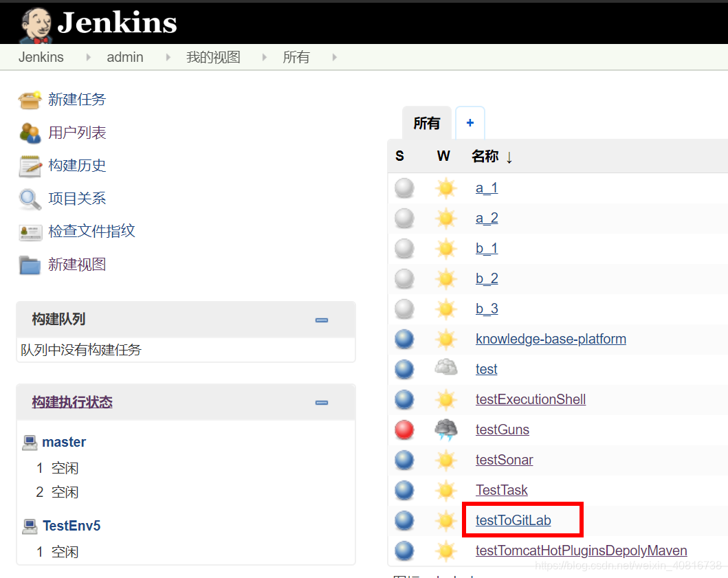Open the TestTask job
This screenshot has width=728, height=578.
501,490
